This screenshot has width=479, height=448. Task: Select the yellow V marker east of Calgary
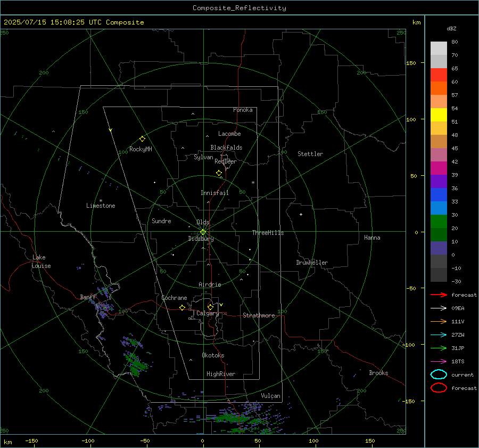pos(221,305)
